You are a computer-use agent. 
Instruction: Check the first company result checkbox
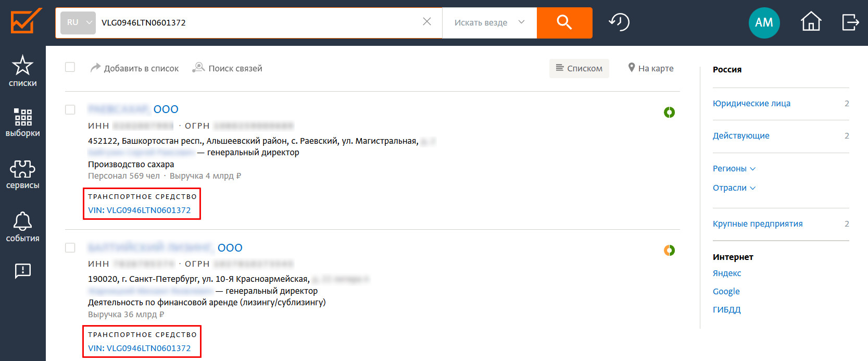(70, 109)
